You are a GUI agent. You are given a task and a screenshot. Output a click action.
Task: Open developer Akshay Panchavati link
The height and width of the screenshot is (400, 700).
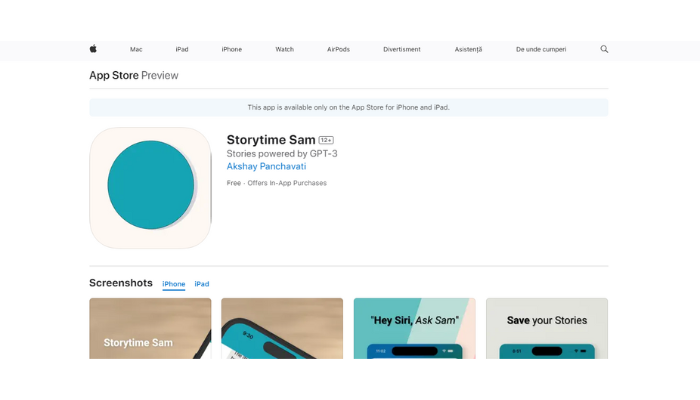[x=267, y=167]
